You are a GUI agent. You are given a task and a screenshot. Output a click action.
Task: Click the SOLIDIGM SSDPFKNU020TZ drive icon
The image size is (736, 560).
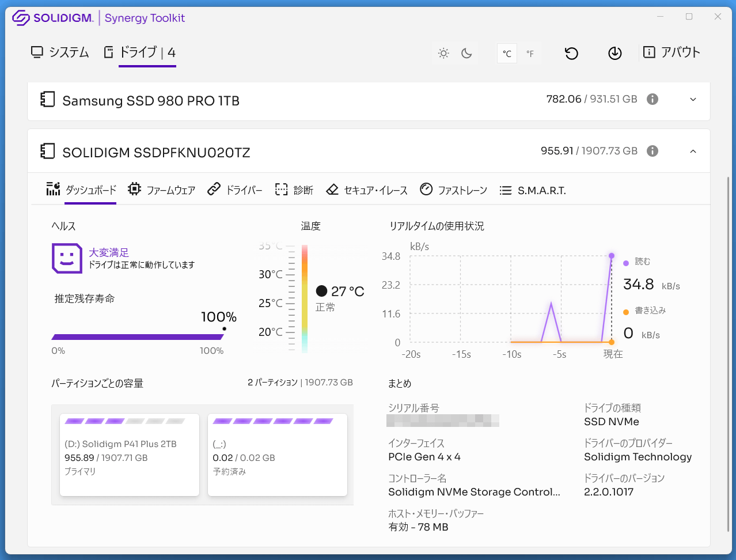(x=47, y=152)
